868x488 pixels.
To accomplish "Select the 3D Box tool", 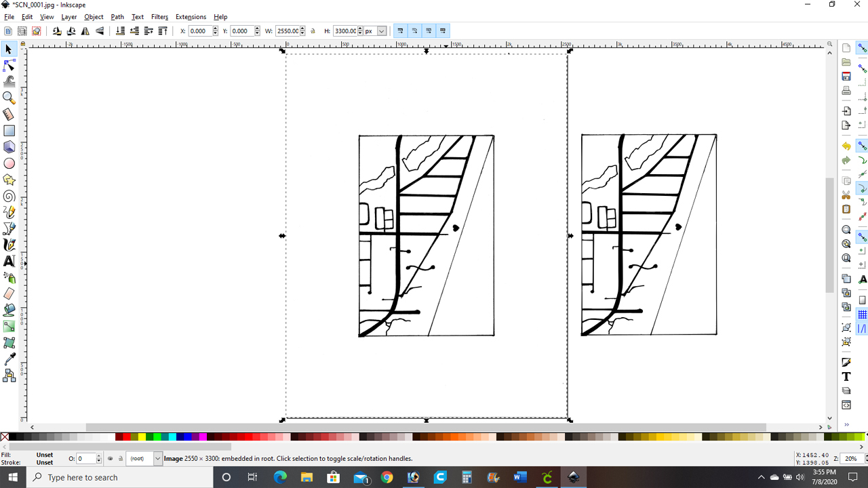I will (x=9, y=147).
